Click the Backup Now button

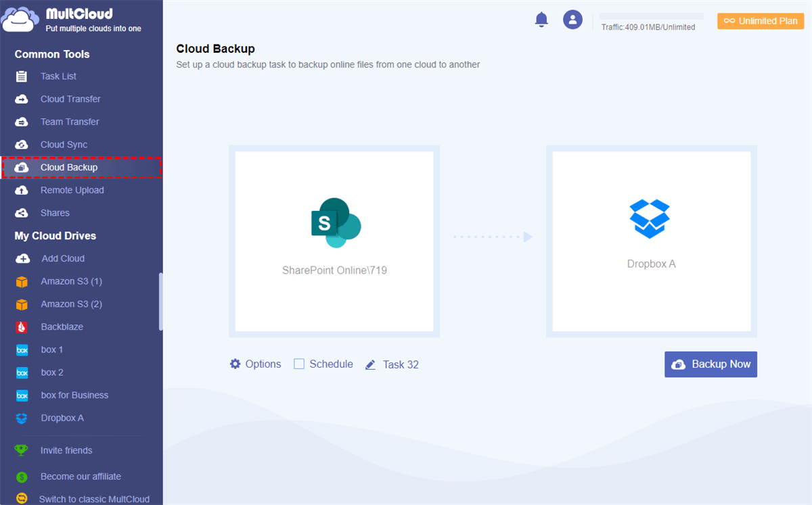[710, 364]
